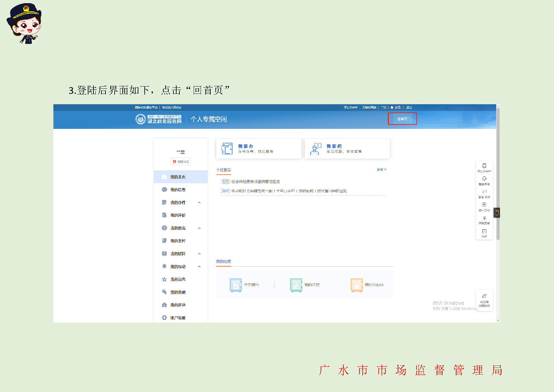Click the 浏览器使用说明 floating button
The height and width of the screenshot is (392, 554).
[484, 300]
